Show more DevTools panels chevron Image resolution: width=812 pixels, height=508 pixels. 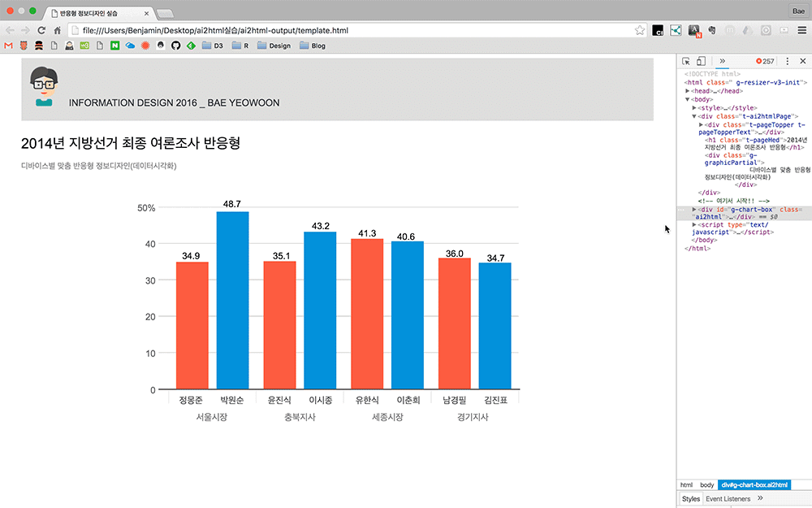pos(722,61)
